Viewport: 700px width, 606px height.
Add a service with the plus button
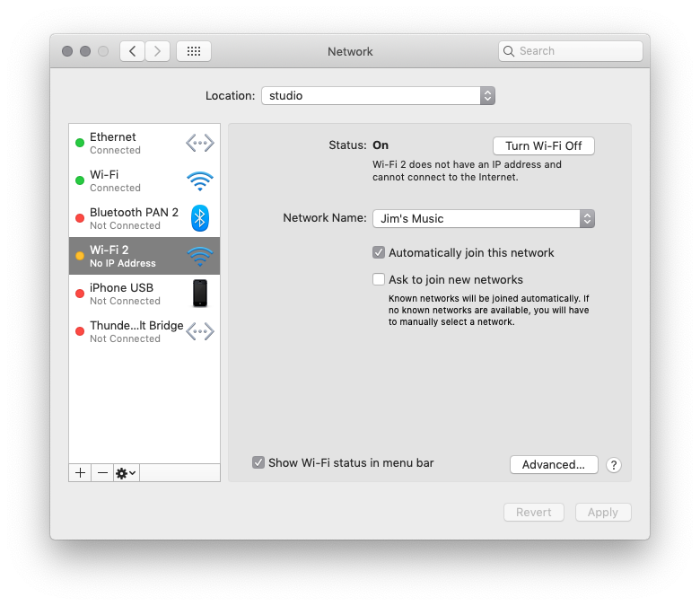pyautogui.click(x=81, y=473)
